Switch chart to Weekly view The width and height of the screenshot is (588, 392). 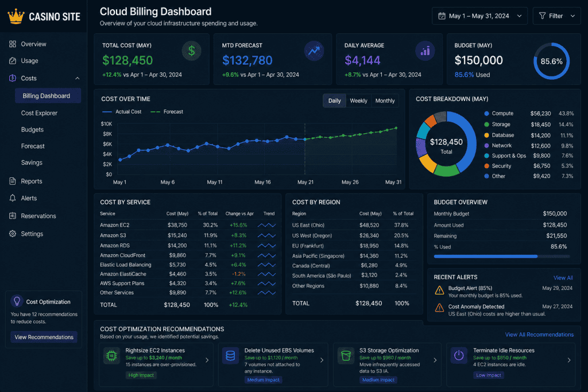tap(358, 100)
